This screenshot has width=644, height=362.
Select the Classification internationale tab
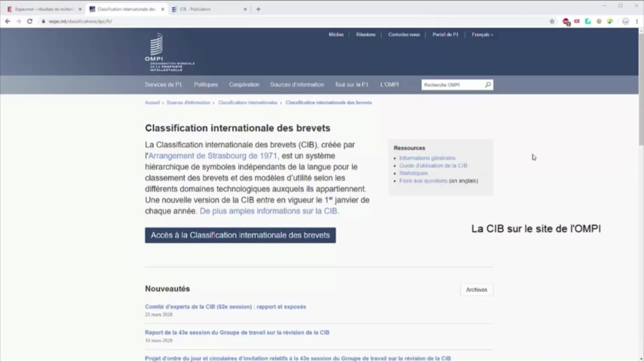click(x=126, y=9)
